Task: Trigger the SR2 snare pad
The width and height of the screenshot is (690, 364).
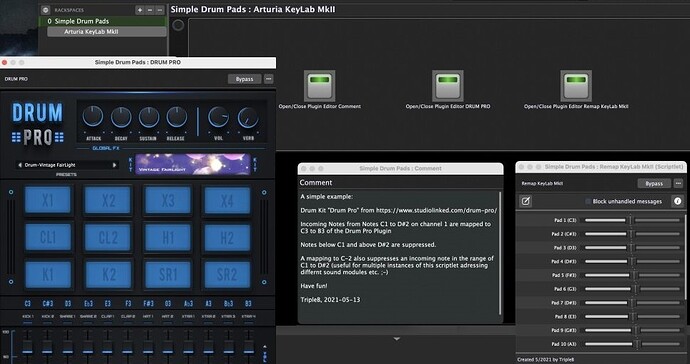Action: point(227,275)
